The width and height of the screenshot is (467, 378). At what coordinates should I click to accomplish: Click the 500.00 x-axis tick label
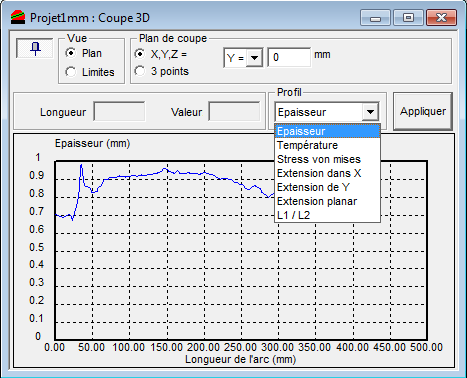426,347
